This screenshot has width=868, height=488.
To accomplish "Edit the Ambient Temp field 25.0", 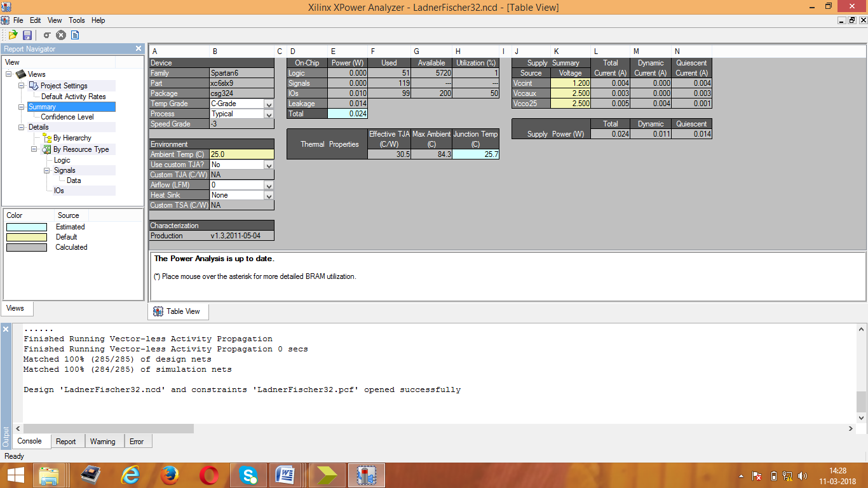I will (241, 154).
